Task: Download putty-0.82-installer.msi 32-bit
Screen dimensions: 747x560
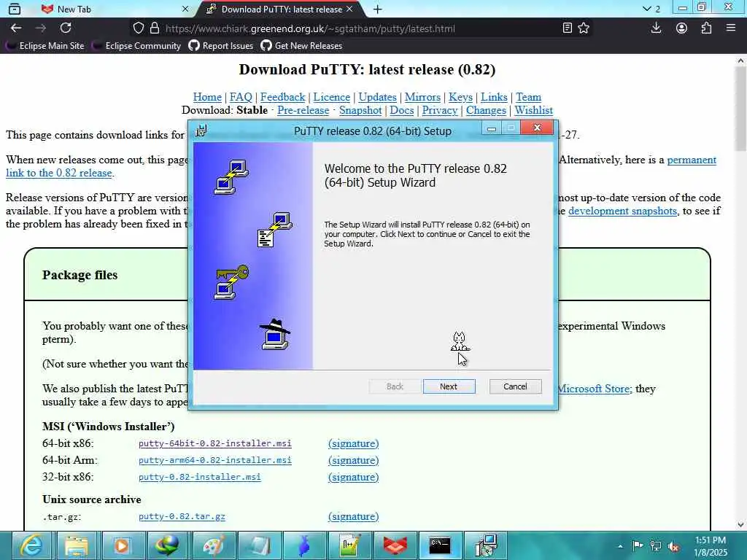Action: coord(200,477)
